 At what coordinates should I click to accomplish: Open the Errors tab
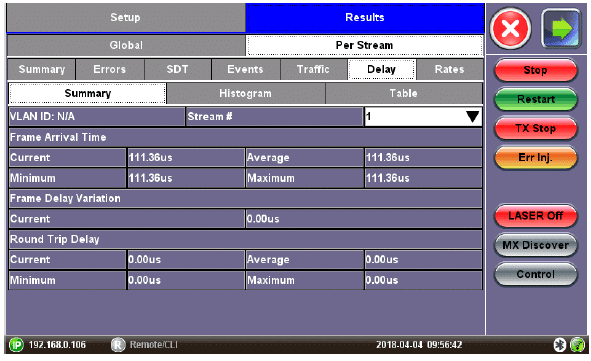pyautogui.click(x=110, y=69)
